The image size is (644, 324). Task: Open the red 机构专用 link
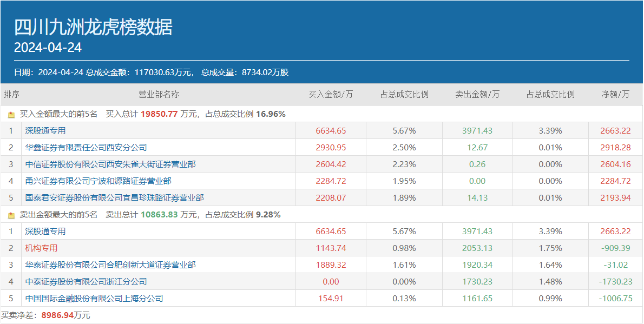(41, 248)
